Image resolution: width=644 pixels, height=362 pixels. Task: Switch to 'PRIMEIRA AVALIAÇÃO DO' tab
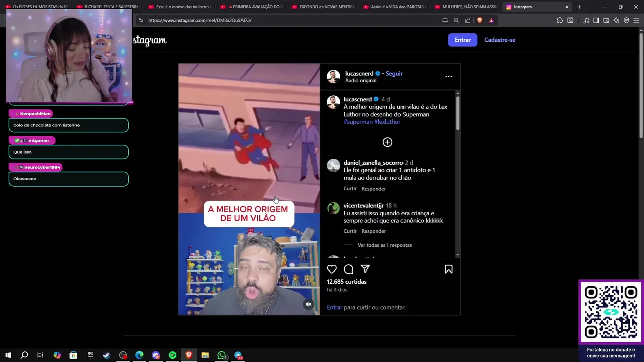pyautogui.click(x=252, y=7)
